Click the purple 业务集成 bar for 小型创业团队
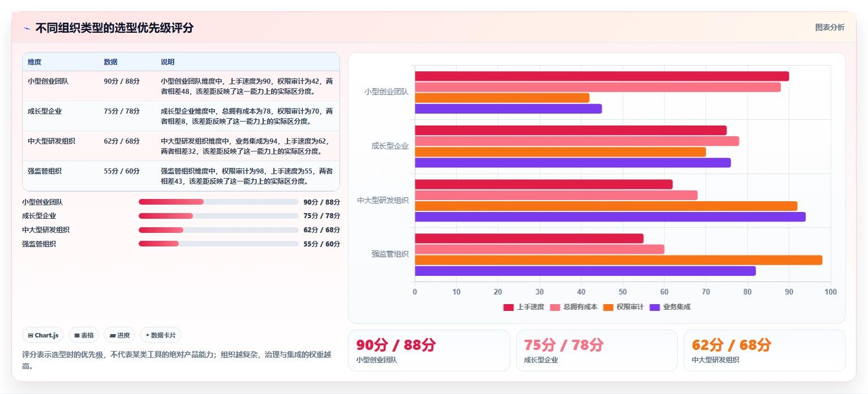This screenshot has height=394, width=868. tap(508, 109)
